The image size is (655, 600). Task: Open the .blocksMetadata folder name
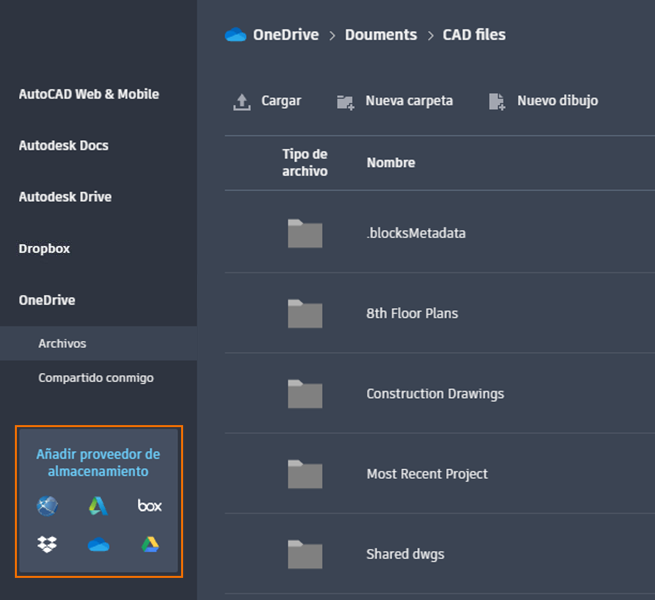coord(416,233)
